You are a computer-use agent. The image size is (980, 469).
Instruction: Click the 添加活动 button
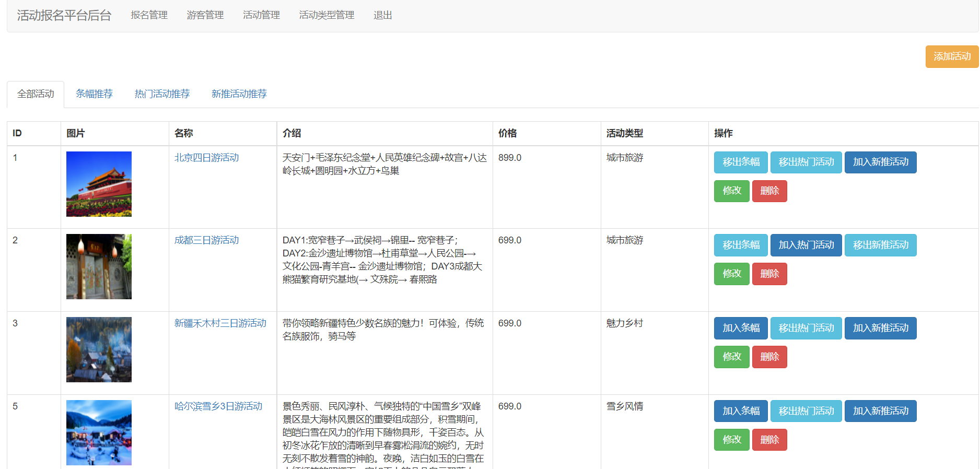coord(951,56)
